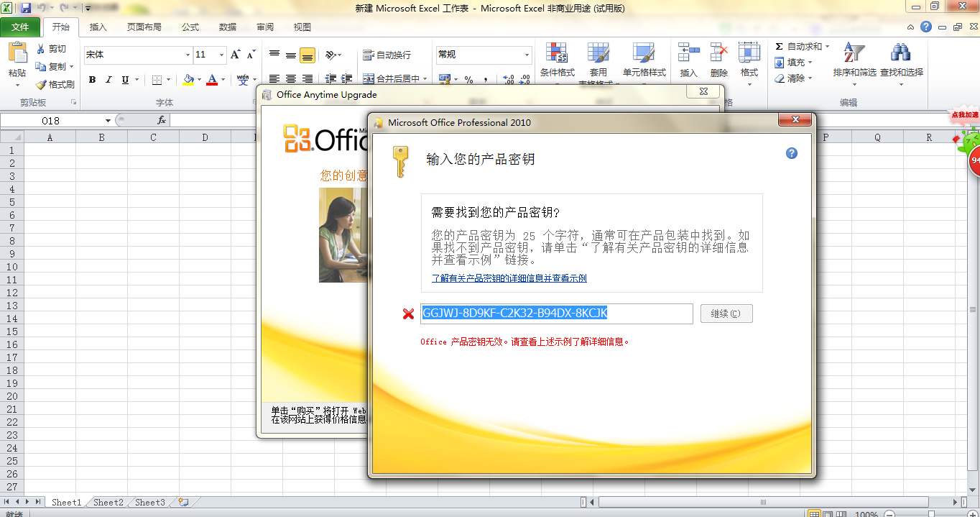Open the number format 常规 dropdown

tap(527, 55)
